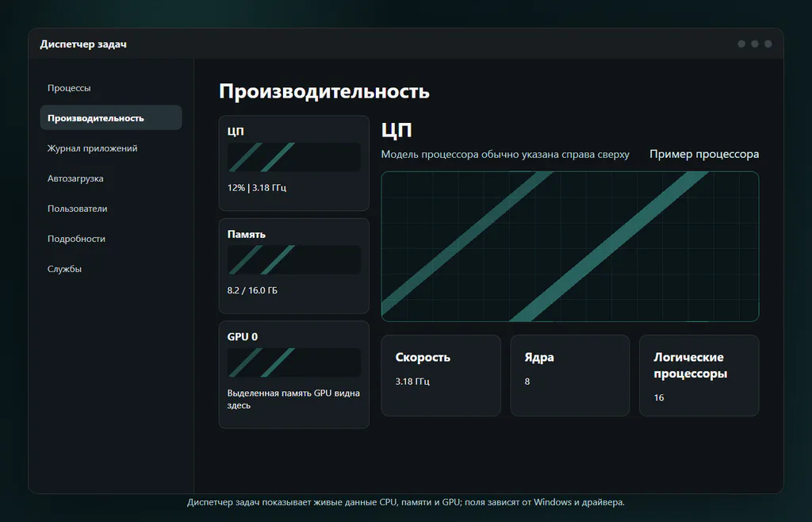Viewport: 812px width, 522px height.
Task: Click the Выделенная память GPU видна здесь text
Action: pyautogui.click(x=293, y=399)
